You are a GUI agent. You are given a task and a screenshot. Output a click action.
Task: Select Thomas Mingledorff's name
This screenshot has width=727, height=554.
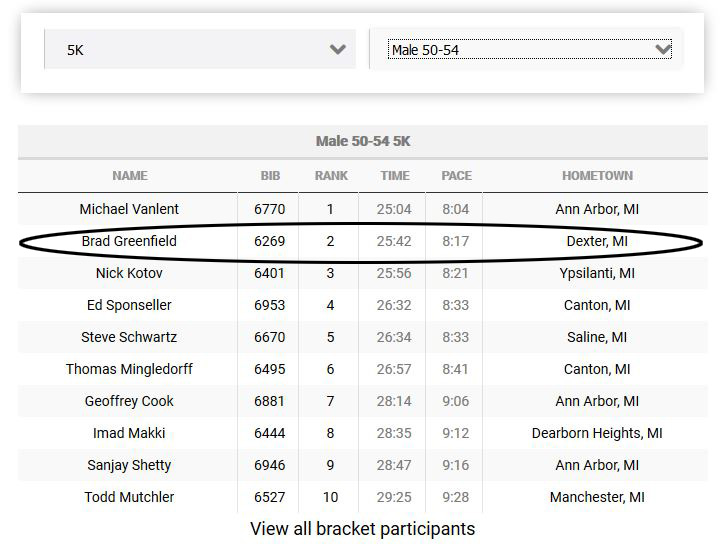(130, 369)
